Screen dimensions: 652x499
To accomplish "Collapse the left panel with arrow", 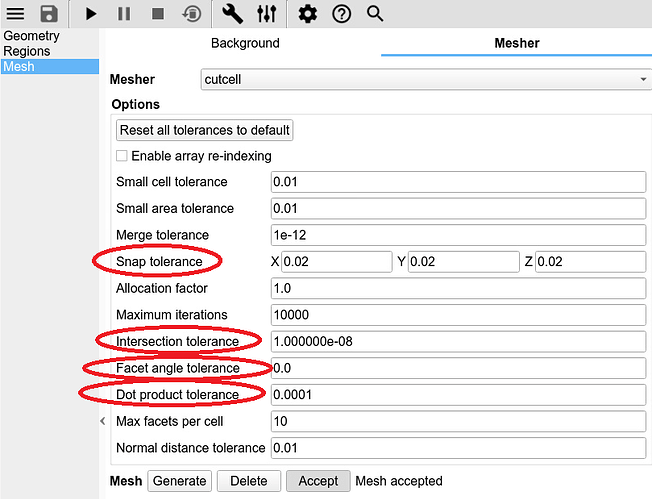I will 102,421.
